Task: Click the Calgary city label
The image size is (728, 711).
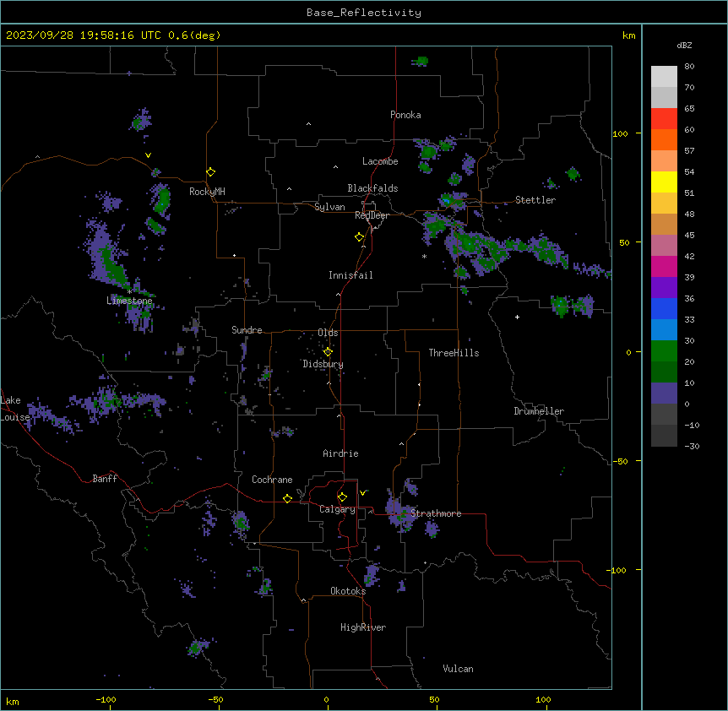Action: 337,509
